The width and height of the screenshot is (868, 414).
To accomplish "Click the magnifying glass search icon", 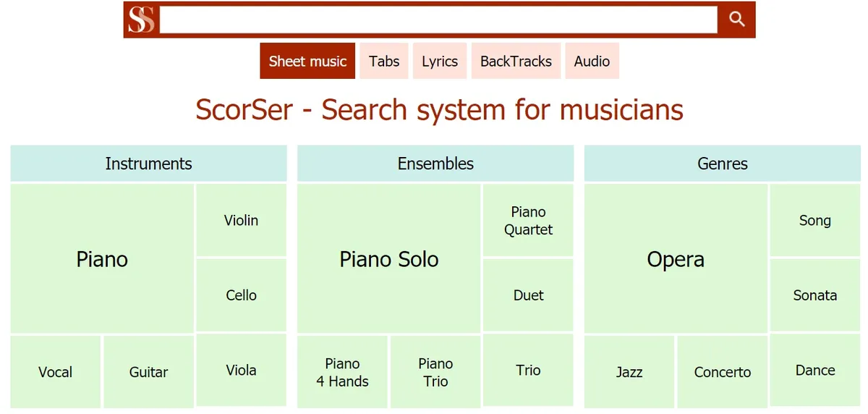I will tap(736, 20).
